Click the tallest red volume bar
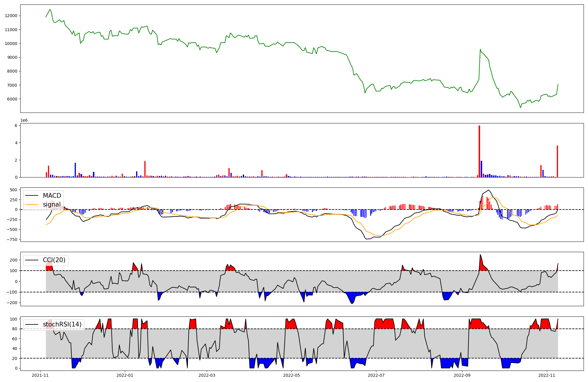Viewport: 588px width, 382px height. pyautogui.click(x=479, y=151)
